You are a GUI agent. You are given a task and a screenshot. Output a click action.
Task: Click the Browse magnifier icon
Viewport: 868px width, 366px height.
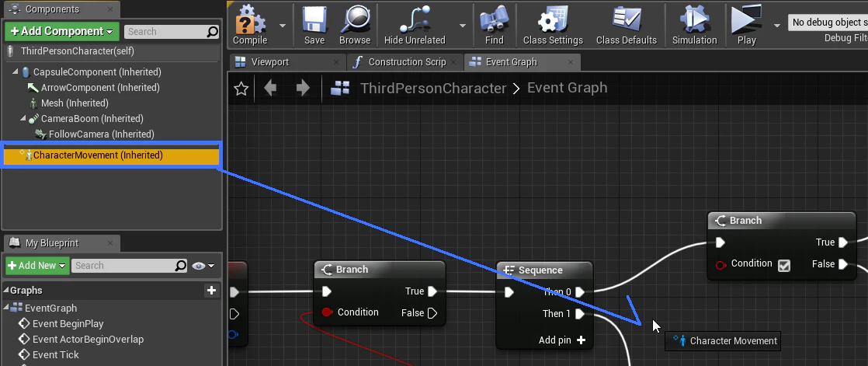click(x=354, y=25)
